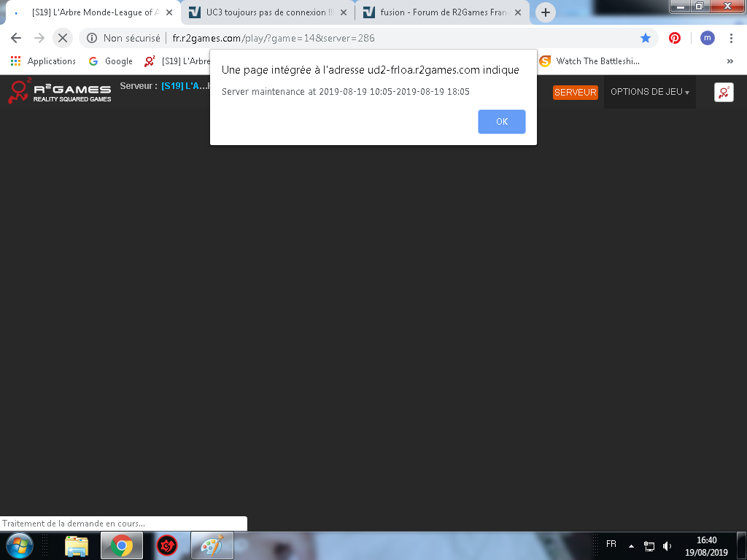Switch to UC3 toujours pas de connexion tab
The width and height of the screenshot is (747, 560).
[x=266, y=12]
